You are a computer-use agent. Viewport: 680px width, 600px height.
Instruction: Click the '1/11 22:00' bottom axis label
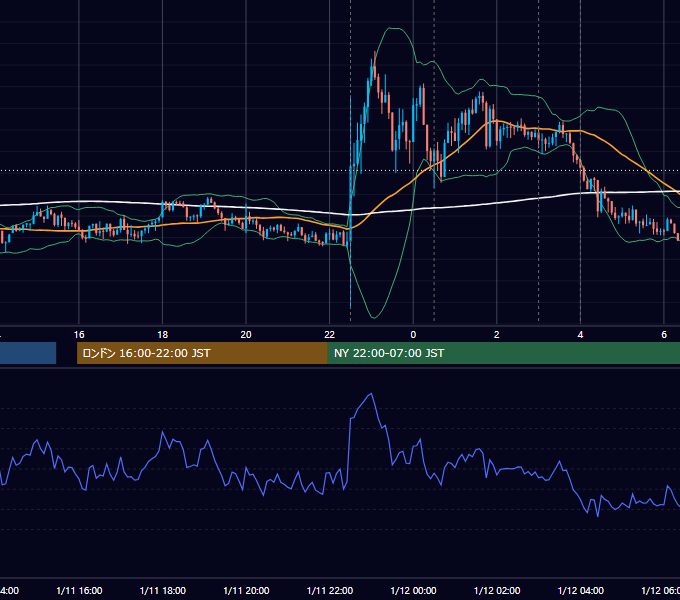330,590
